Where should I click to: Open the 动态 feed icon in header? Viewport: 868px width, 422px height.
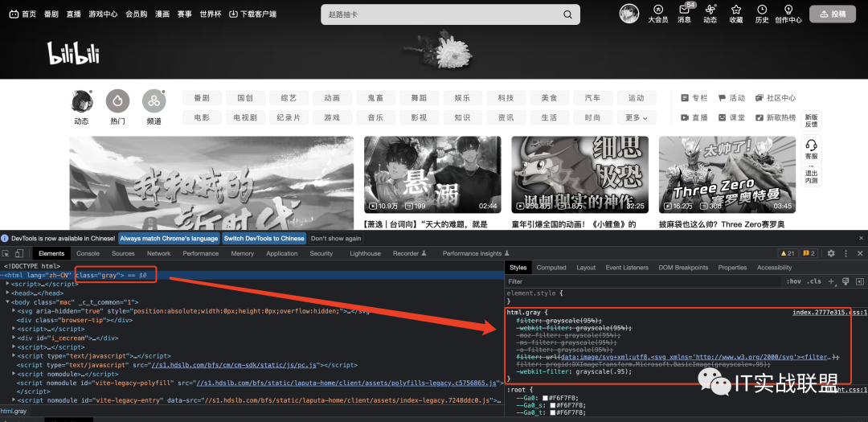[710, 10]
